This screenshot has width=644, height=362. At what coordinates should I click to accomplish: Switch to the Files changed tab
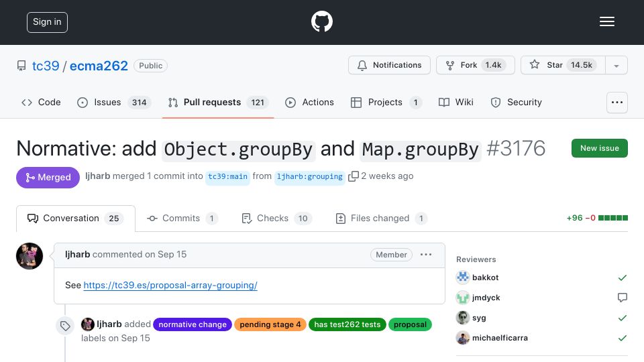tap(381, 219)
